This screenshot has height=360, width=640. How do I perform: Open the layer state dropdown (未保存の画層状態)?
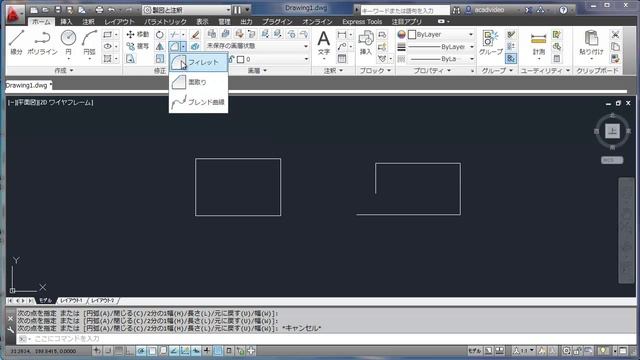(257, 46)
